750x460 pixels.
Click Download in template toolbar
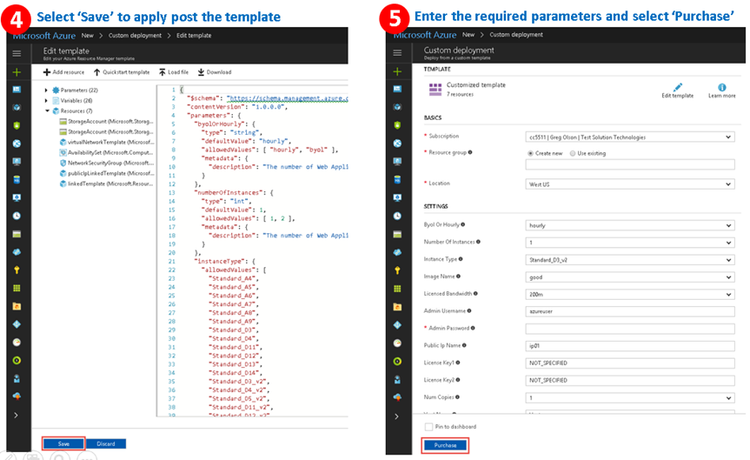[214, 72]
